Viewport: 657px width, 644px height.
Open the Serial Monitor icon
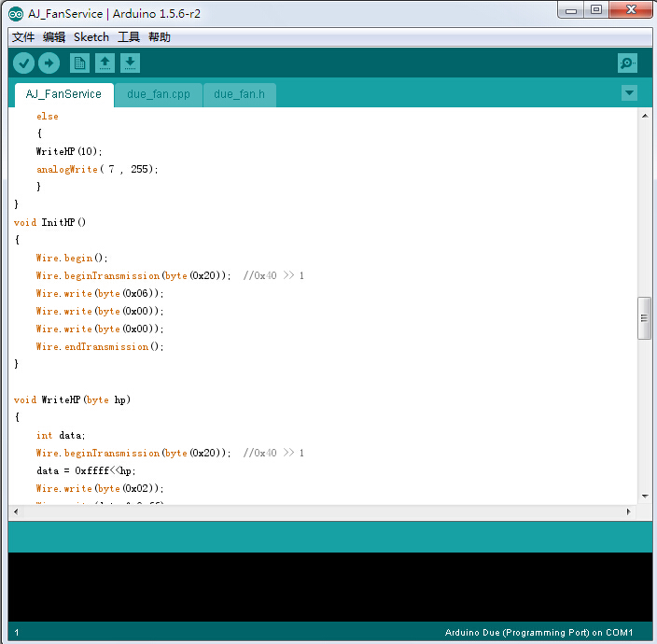point(627,63)
